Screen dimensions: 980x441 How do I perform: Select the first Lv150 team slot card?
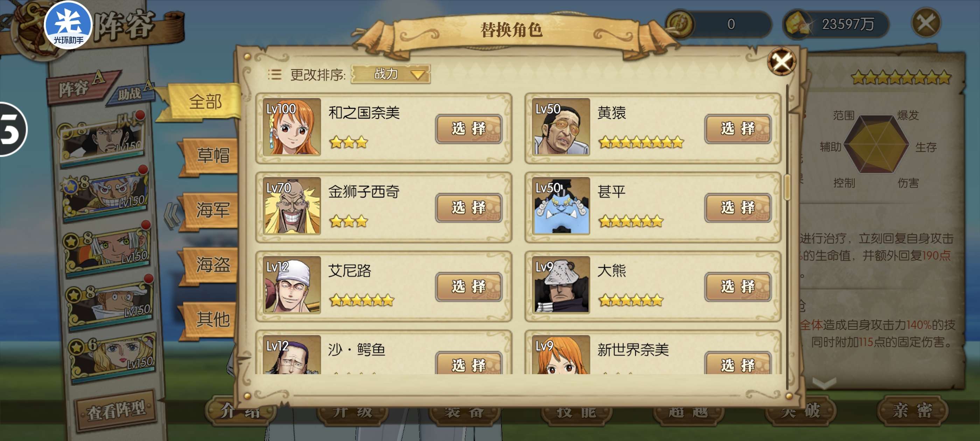tap(102, 140)
